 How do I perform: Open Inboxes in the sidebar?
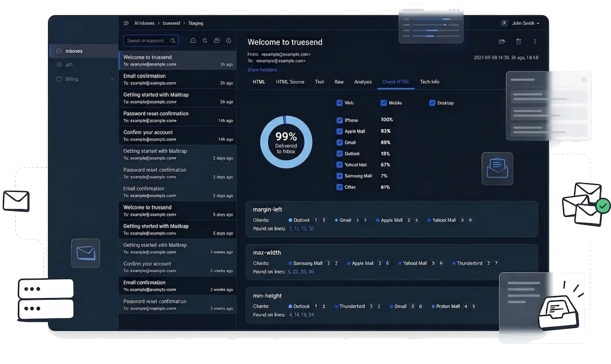pyautogui.click(x=83, y=51)
